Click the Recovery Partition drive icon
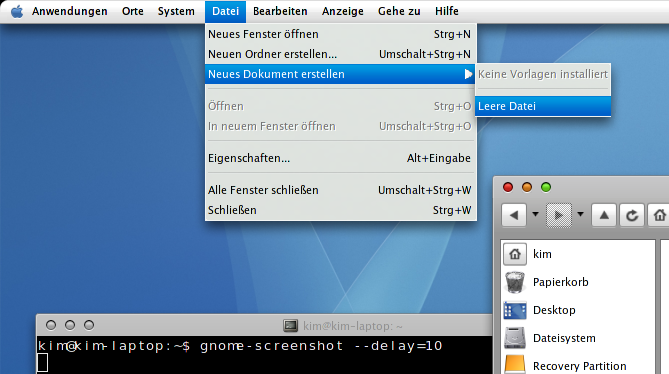669x374 pixels. [515, 365]
